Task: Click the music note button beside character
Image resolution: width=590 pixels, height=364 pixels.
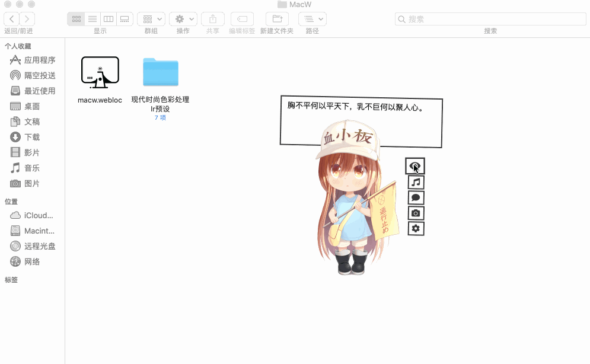Action: (x=416, y=183)
